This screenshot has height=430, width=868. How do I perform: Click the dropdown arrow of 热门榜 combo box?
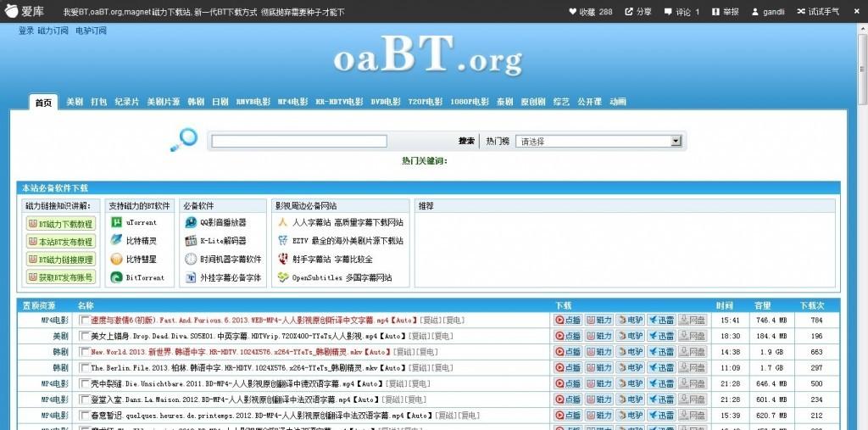tap(676, 142)
